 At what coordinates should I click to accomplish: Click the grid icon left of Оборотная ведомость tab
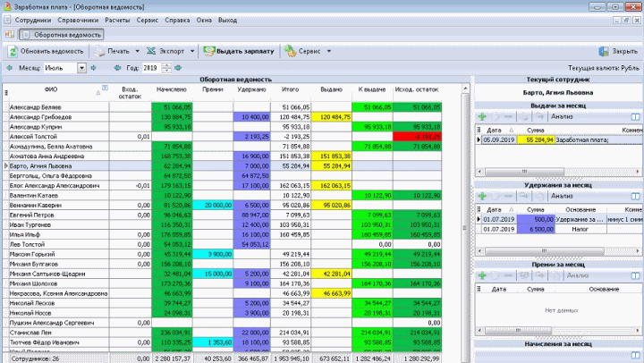pos(10,35)
